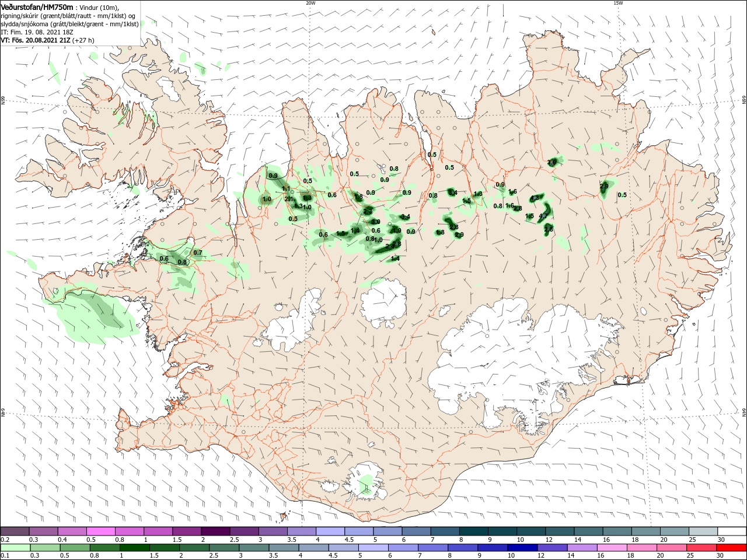The width and height of the screenshot is (747, 560).
Task: Select the 3.6 rainfall value
Action: pos(551,162)
